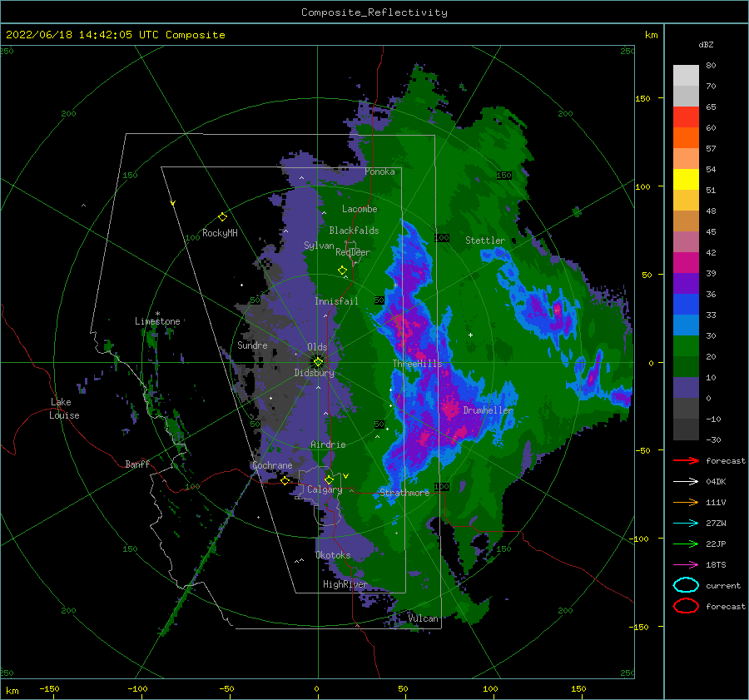
Task: Click the light gray swatch between 80 and 70 dBZ
Action: coord(686,76)
